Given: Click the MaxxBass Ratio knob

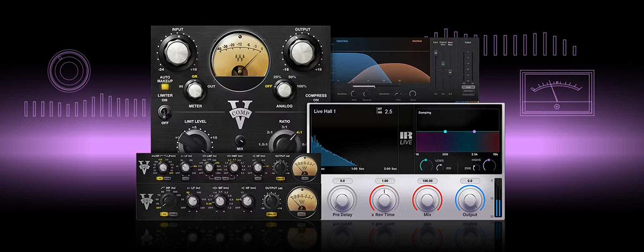Looking at the screenshot, I should 354,93.
